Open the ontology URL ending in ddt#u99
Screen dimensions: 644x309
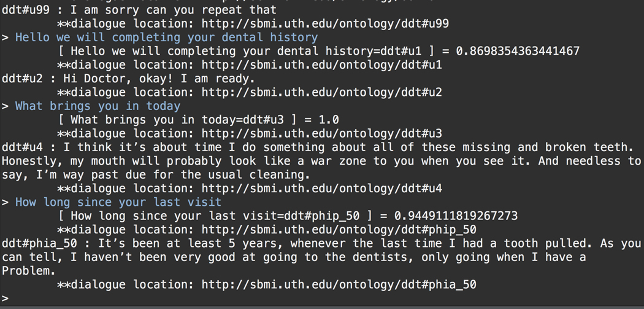[x=325, y=23]
